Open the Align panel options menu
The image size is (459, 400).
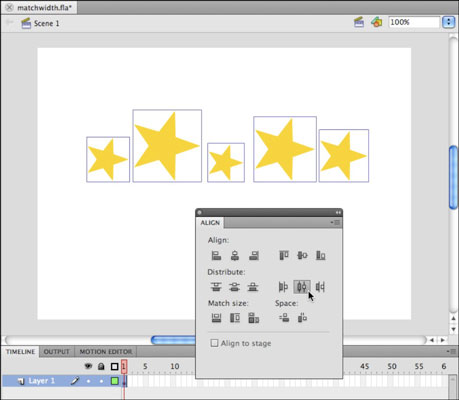pos(336,222)
